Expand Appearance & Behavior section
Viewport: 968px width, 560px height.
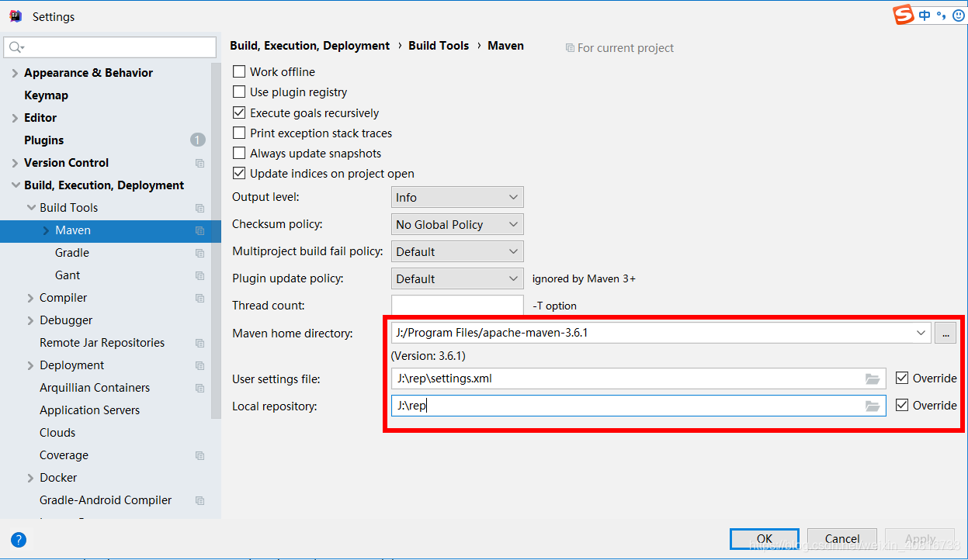coord(15,73)
